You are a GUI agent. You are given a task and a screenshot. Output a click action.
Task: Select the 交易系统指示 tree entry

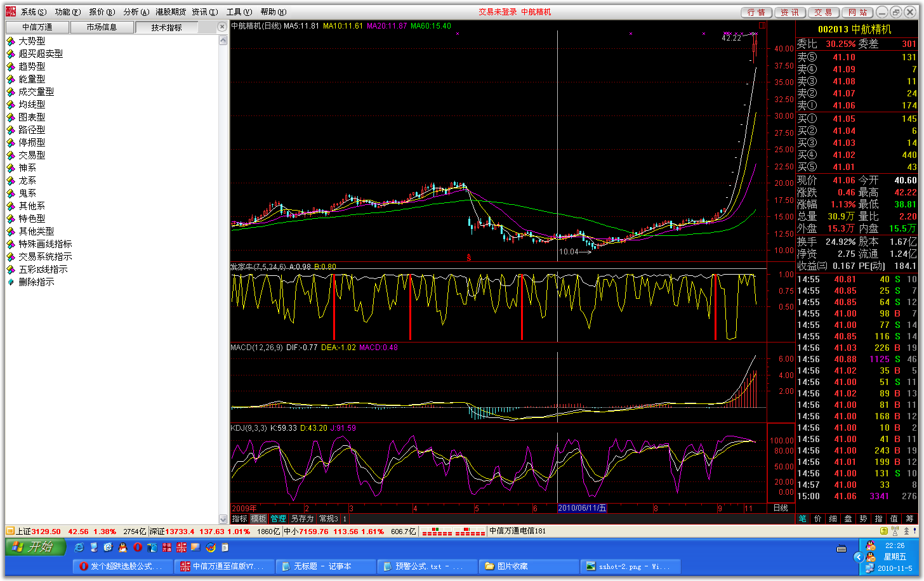[x=45, y=257]
